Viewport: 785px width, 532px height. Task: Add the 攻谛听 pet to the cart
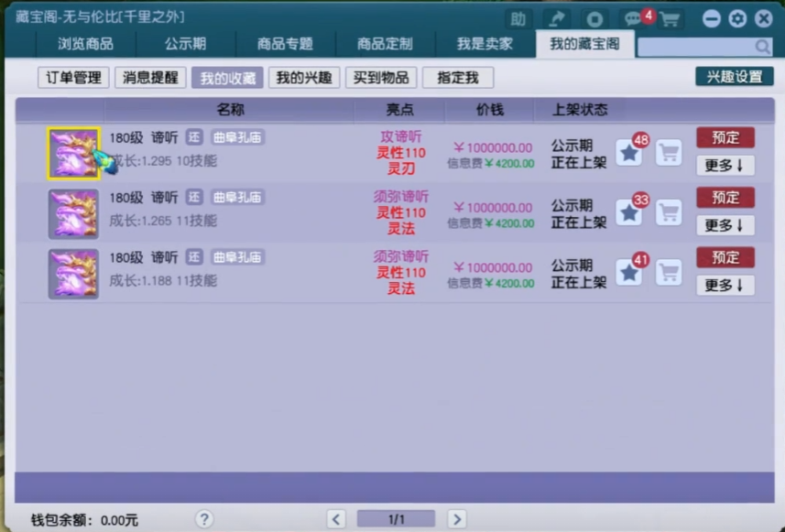tap(670, 152)
